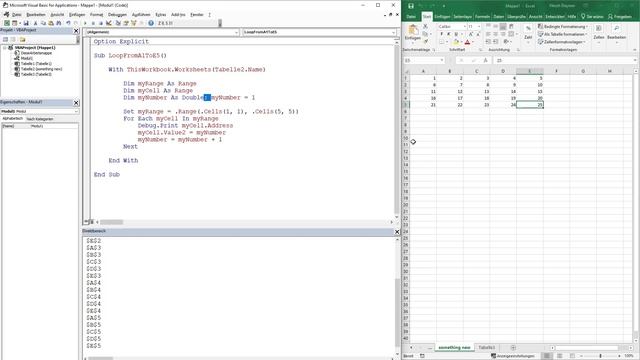Open the VBA Help question mark icon

point(151,23)
